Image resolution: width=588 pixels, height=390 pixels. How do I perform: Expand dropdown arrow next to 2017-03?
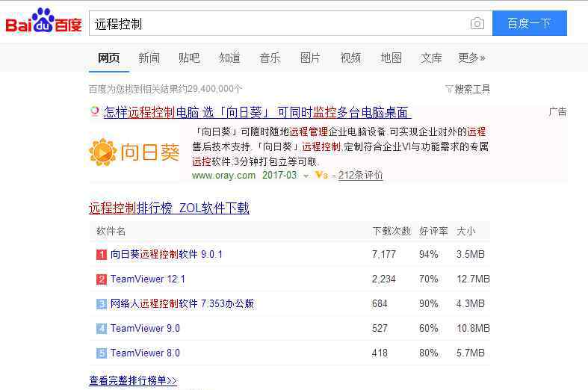(x=306, y=176)
